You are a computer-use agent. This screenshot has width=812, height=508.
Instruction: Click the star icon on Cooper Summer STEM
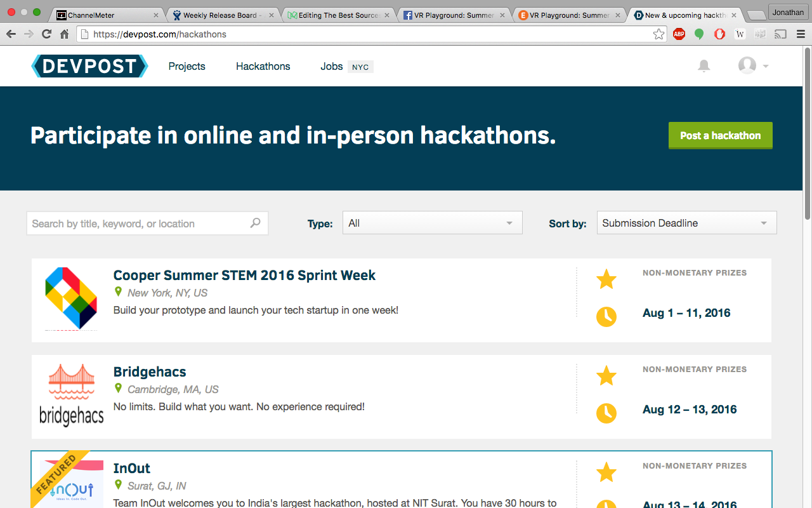click(x=606, y=279)
